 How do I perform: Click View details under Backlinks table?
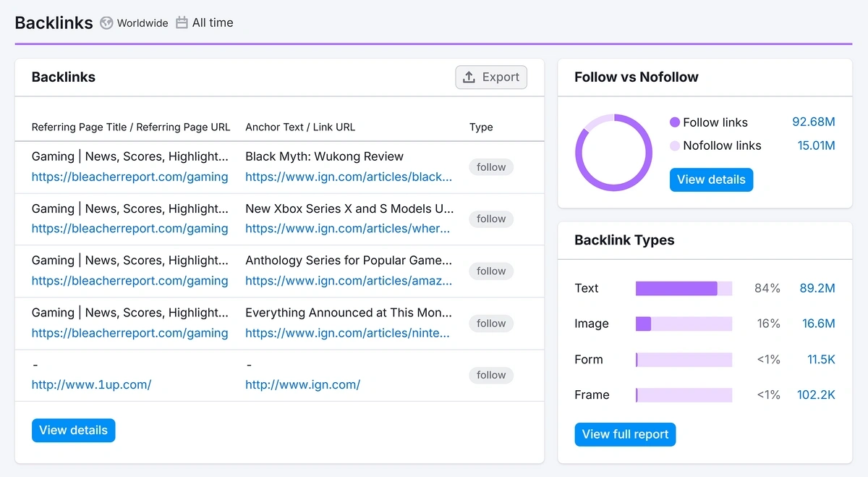click(73, 430)
